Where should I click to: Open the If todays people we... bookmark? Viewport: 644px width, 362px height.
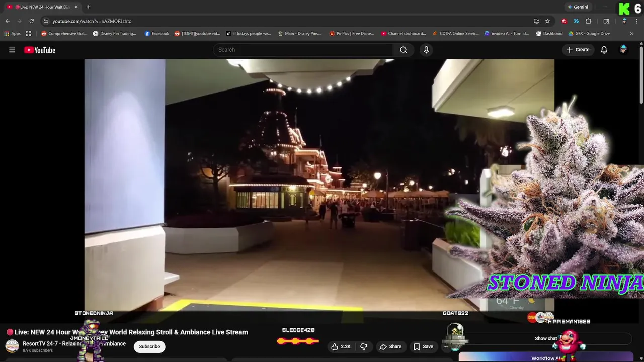(x=249, y=34)
